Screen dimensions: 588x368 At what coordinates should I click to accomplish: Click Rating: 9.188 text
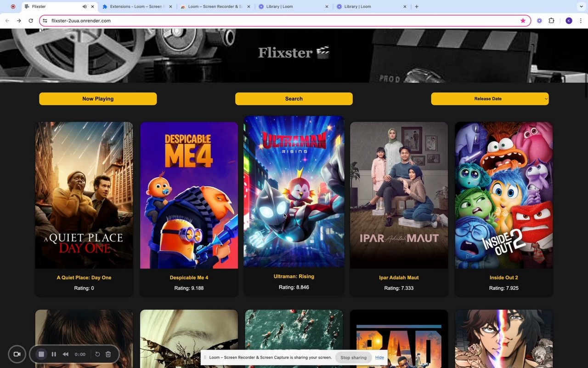tap(189, 288)
